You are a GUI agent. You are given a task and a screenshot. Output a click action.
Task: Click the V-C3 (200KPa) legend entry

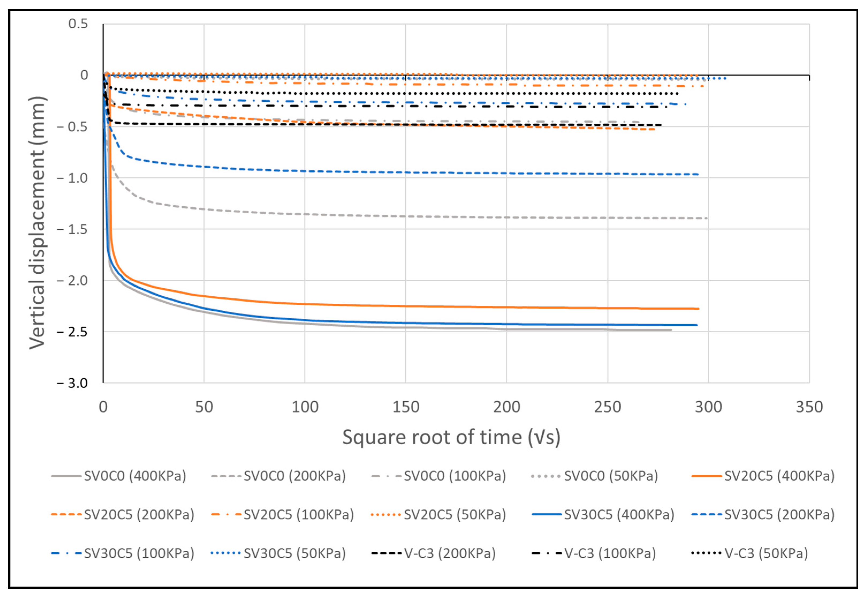[450, 553]
